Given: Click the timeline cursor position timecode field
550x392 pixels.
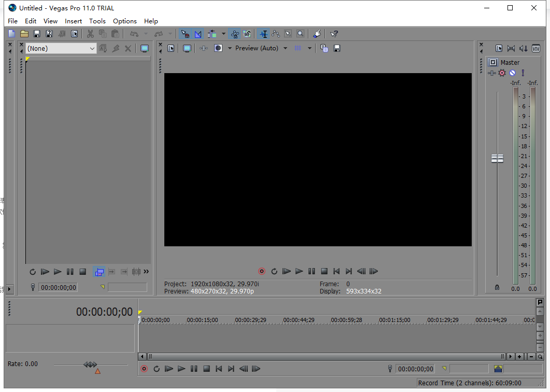Looking at the screenshot, I should (x=415, y=369).
